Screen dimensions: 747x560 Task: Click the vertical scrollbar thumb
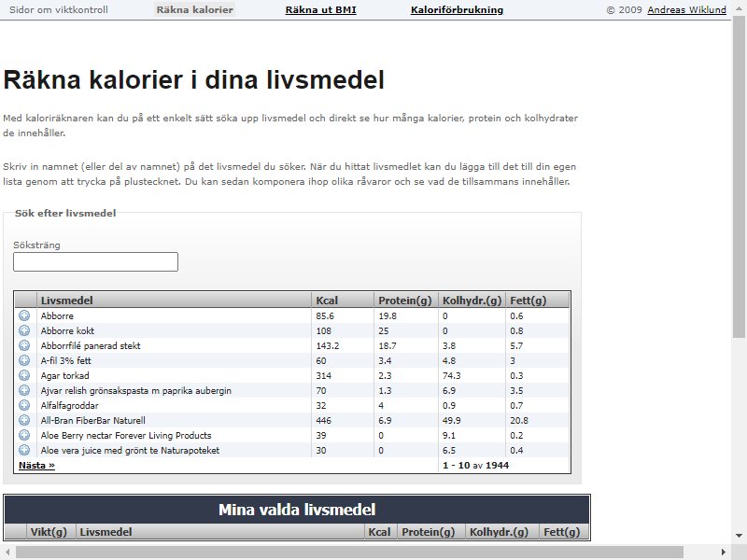739,178
